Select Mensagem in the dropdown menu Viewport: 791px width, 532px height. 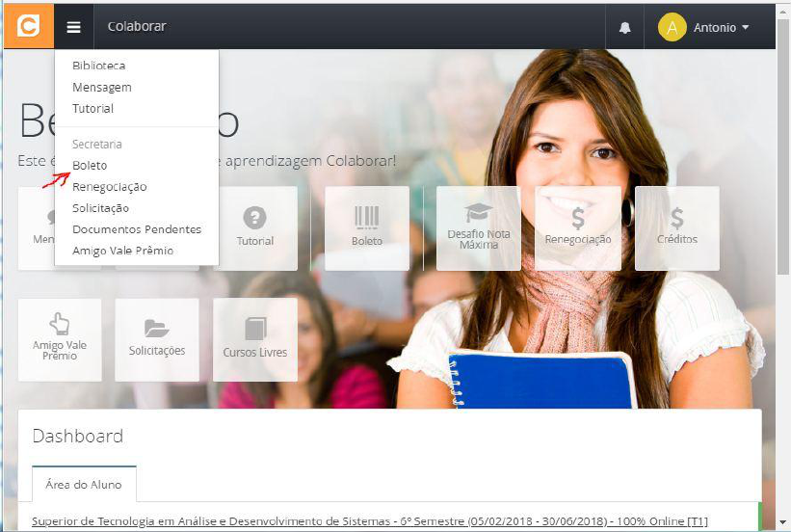101,87
